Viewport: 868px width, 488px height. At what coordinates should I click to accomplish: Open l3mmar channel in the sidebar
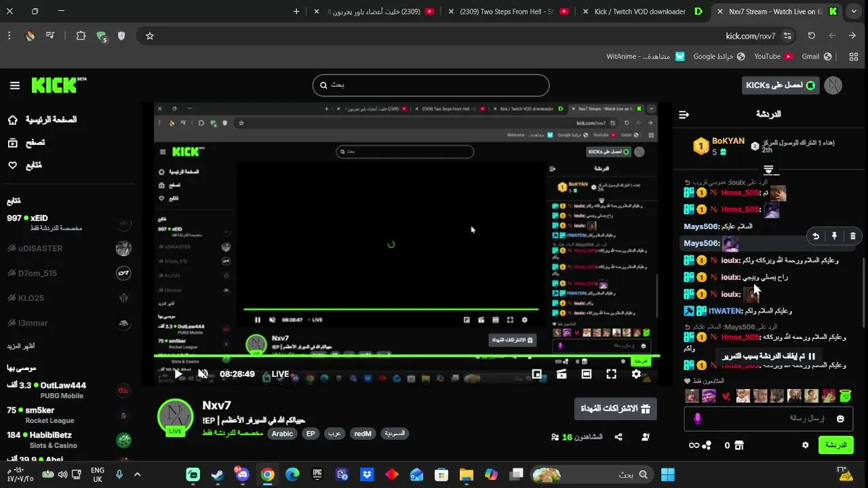(68, 323)
